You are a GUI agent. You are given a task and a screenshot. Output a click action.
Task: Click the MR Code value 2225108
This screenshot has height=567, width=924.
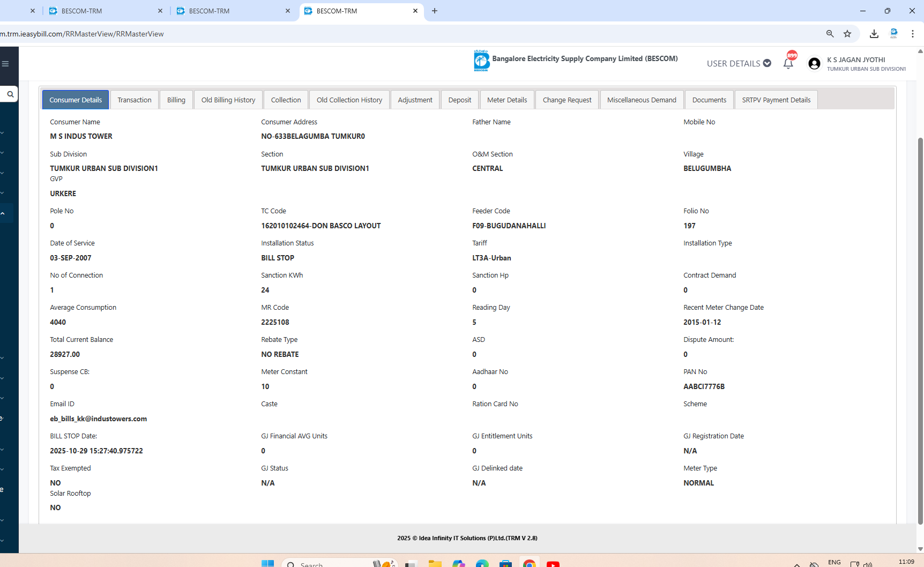275,322
